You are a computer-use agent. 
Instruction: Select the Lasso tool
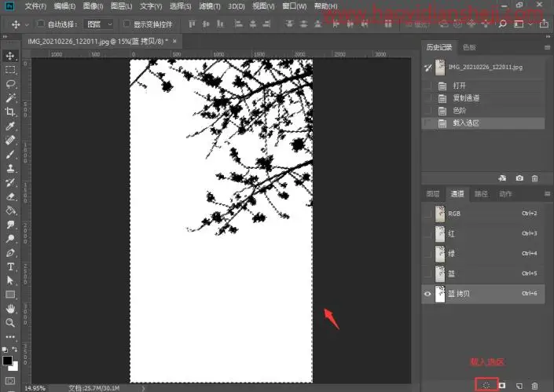[x=10, y=84]
